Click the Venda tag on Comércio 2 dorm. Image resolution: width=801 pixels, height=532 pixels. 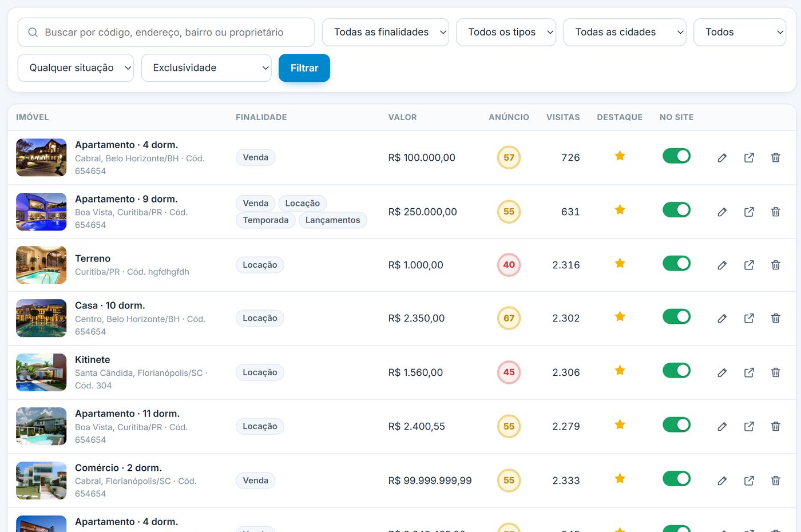click(255, 481)
